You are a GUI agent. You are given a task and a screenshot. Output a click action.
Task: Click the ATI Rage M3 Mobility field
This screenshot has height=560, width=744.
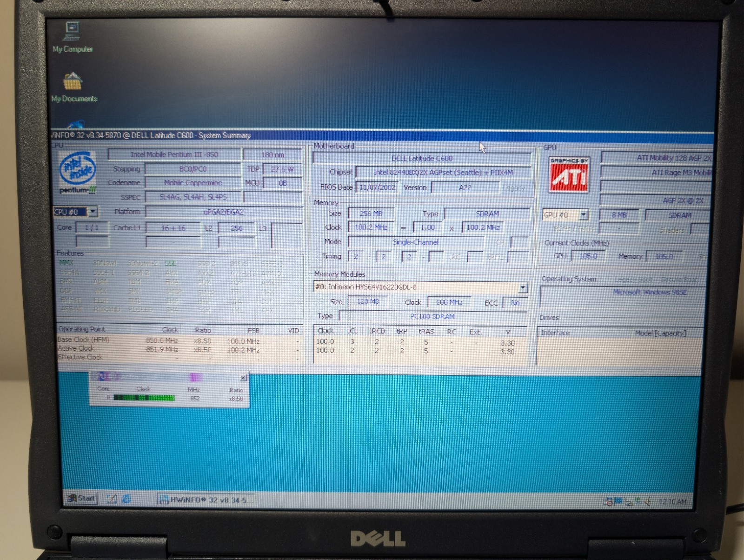coord(657,173)
